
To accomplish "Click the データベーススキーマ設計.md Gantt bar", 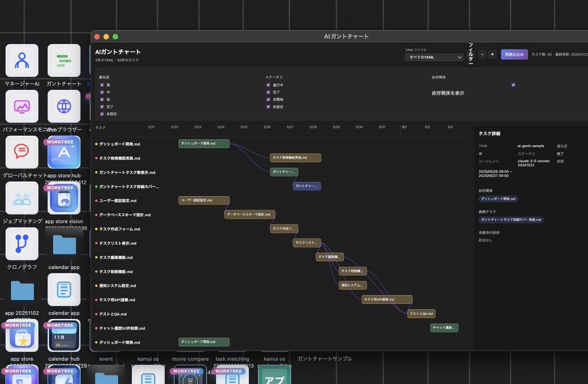I will 249,214.
